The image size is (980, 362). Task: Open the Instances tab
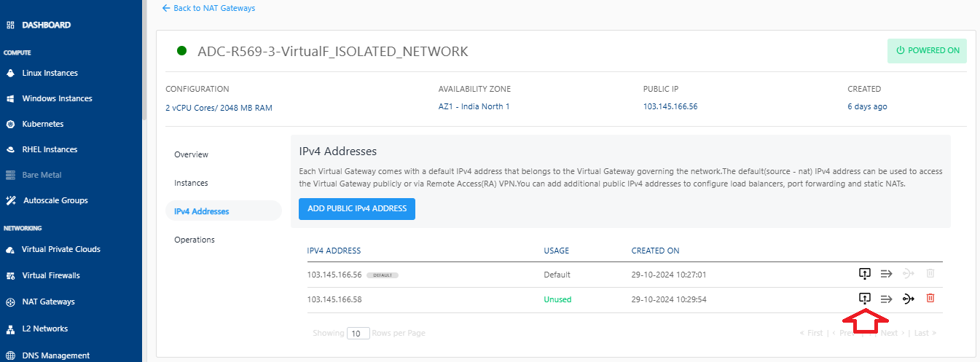click(x=191, y=183)
